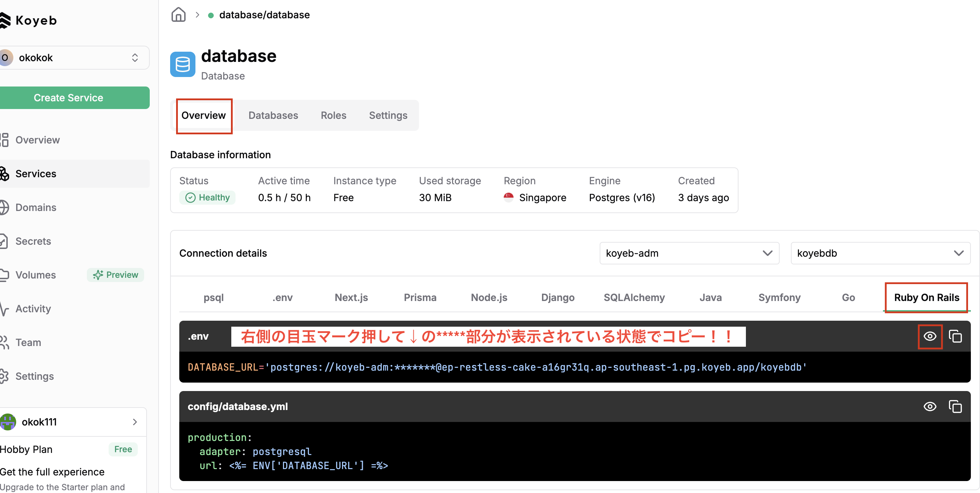Reveal the hidden password in DATABASE_URL
This screenshot has width=980, height=493.
(930, 336)
